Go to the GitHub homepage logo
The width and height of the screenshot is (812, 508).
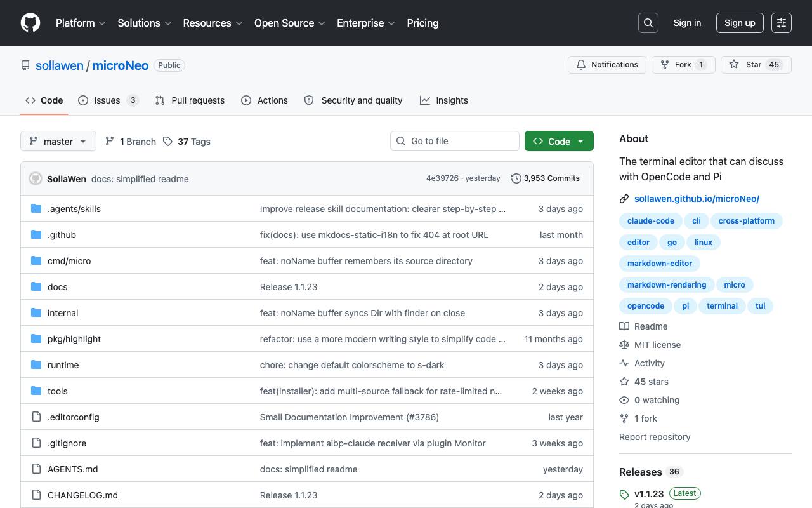pyautogui.click(x=30, y=23)
